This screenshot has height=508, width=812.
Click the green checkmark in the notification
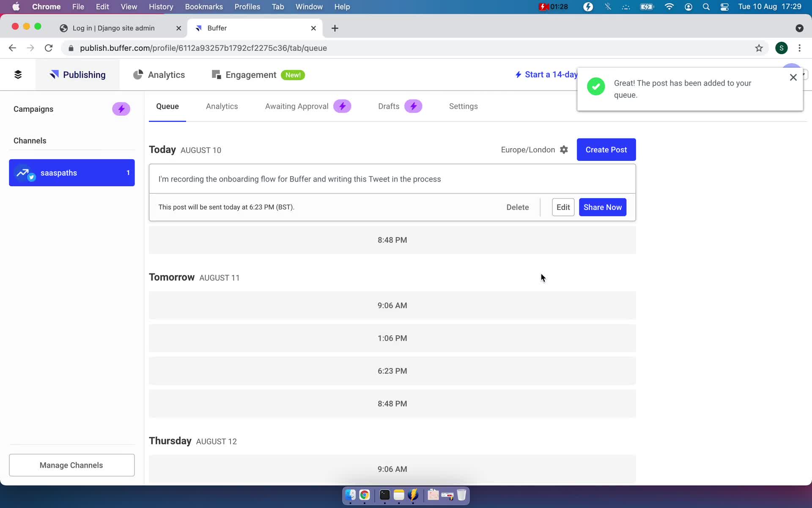pos(596,86)
